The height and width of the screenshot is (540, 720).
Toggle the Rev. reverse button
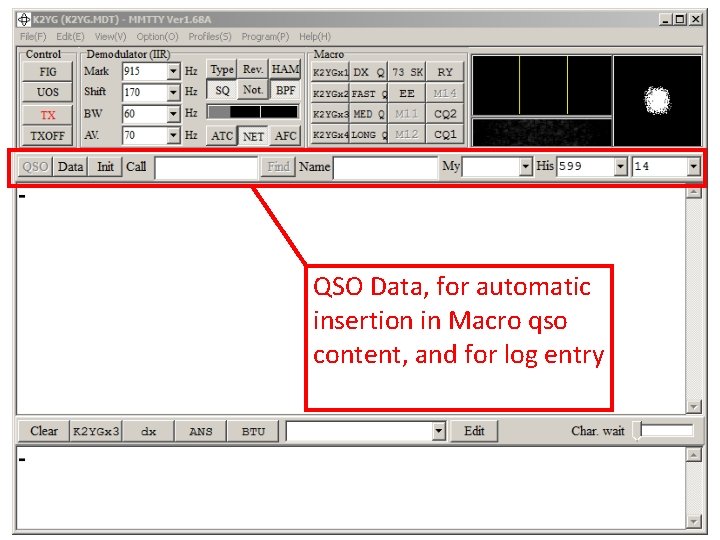click(x=253, y=69)
